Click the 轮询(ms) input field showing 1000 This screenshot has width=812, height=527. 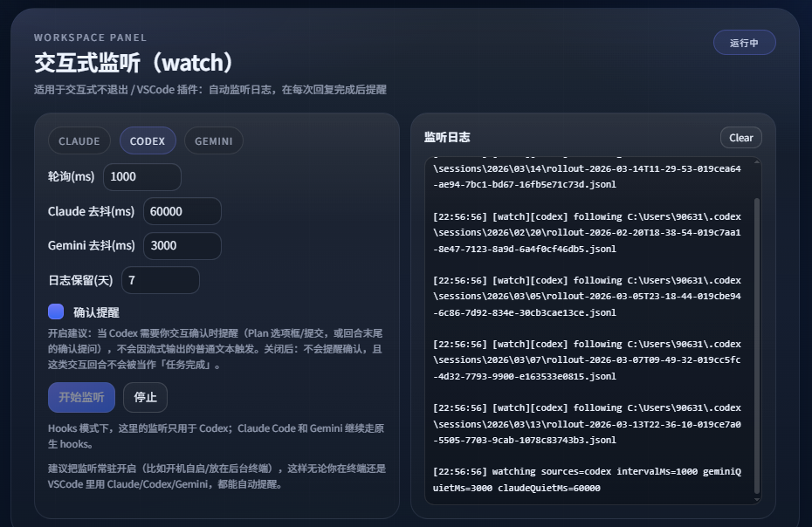(x=142, y=177)
